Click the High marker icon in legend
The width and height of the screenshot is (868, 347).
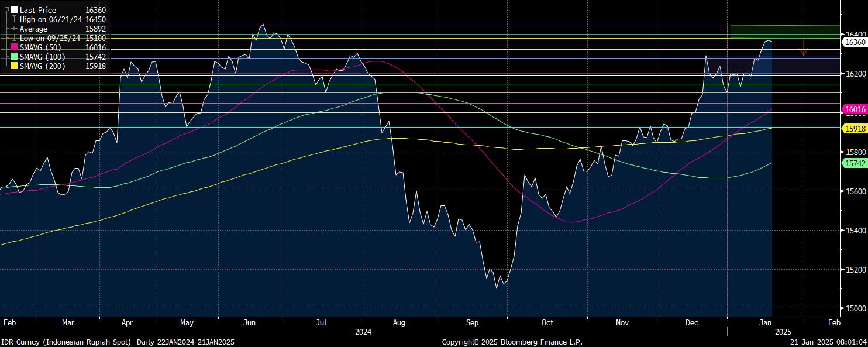tap(14, 19)
